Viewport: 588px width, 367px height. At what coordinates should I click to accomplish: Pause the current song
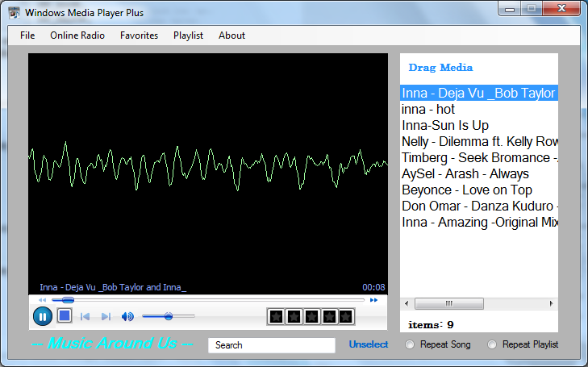pos(43,316)
